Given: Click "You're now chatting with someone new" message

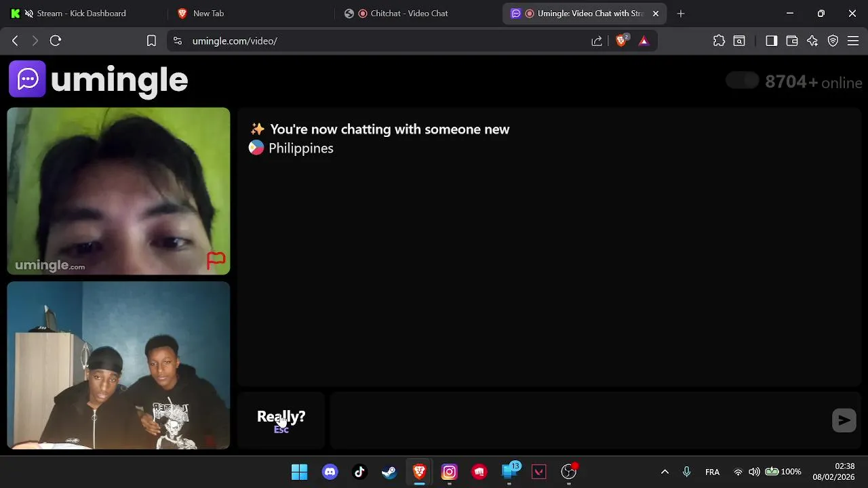Looking at the screenshot, I should (390, 129).
